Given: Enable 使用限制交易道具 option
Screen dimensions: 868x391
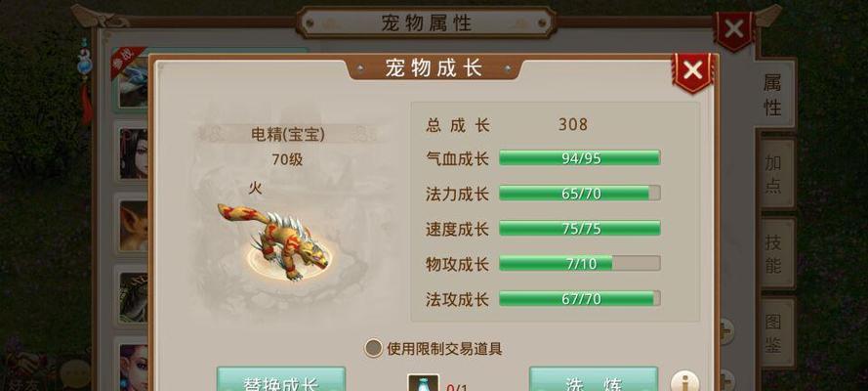Looking at the screenshot, I should click(x=374, y=348).
